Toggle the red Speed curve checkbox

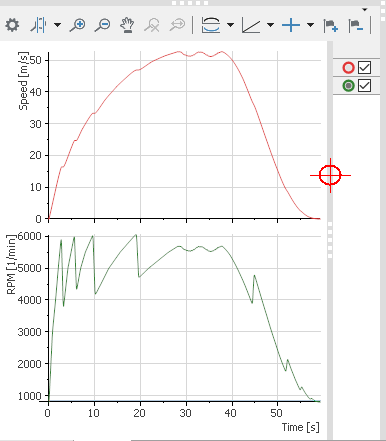pos(364,68)
